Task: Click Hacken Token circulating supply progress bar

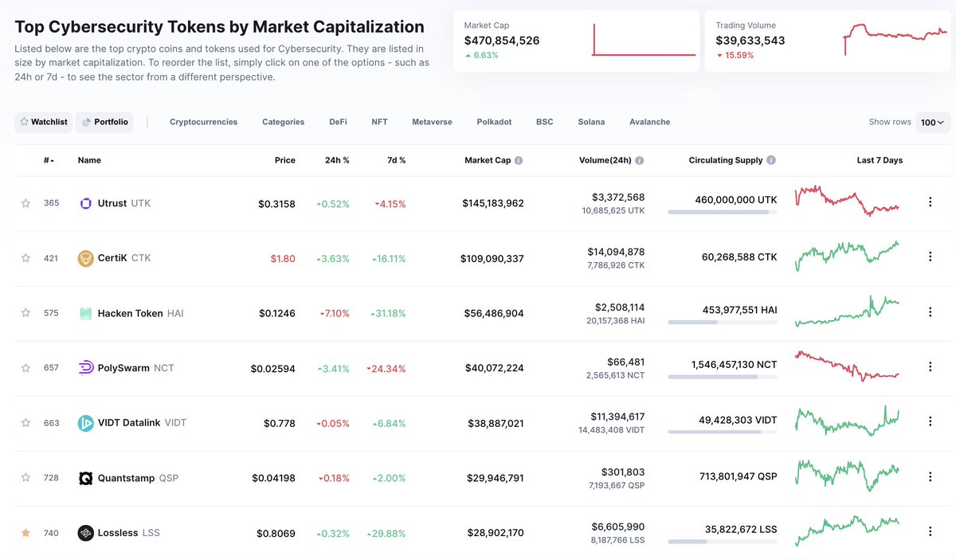Action: [723, 322]
